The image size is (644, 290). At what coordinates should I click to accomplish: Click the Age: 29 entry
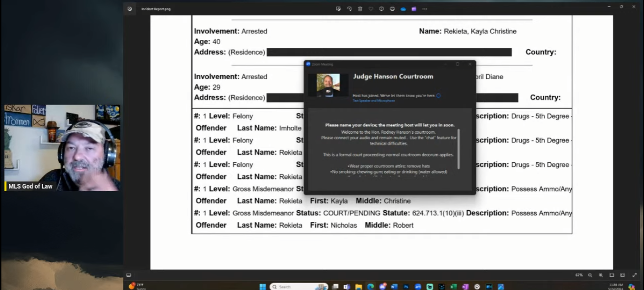pyautogui.click(x=207, y=87)
